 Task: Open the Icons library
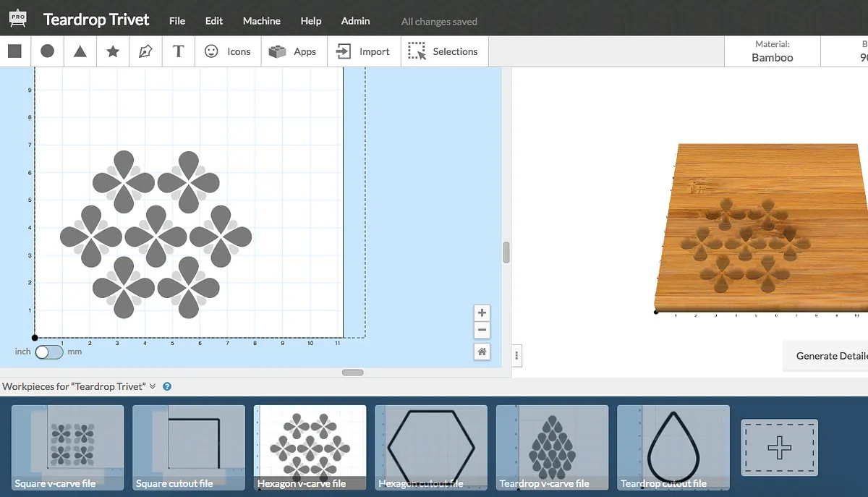point(227,51)
